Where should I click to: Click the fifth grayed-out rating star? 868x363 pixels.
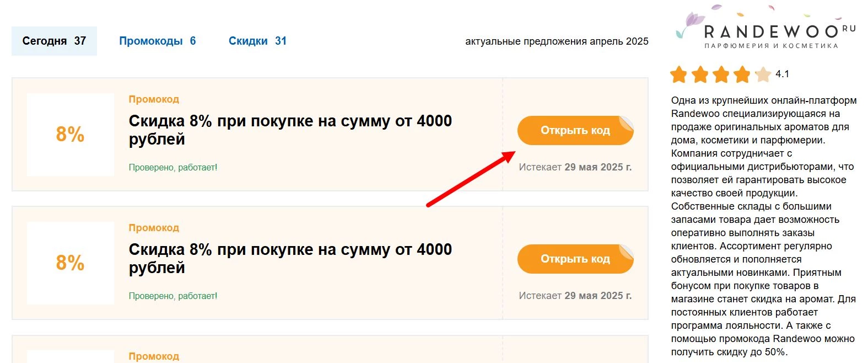763,73
